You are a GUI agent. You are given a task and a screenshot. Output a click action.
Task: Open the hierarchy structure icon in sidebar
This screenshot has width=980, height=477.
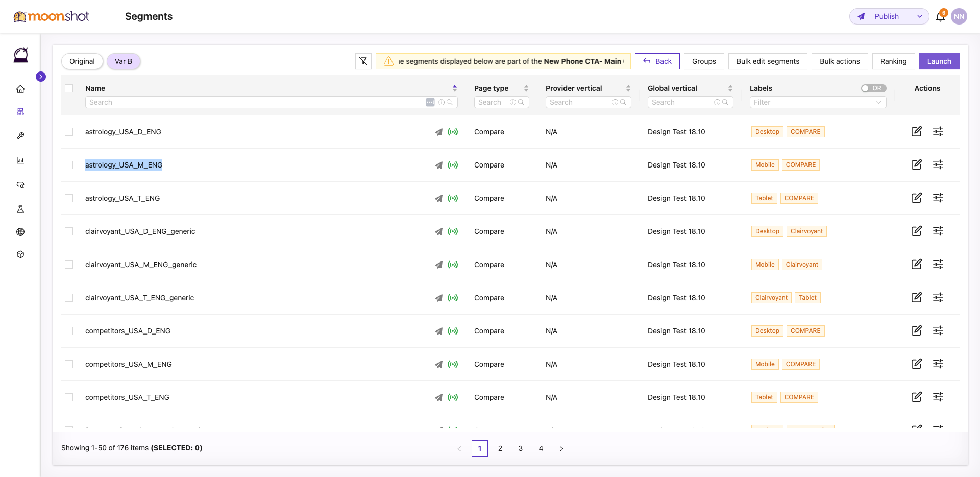point(20,111)
